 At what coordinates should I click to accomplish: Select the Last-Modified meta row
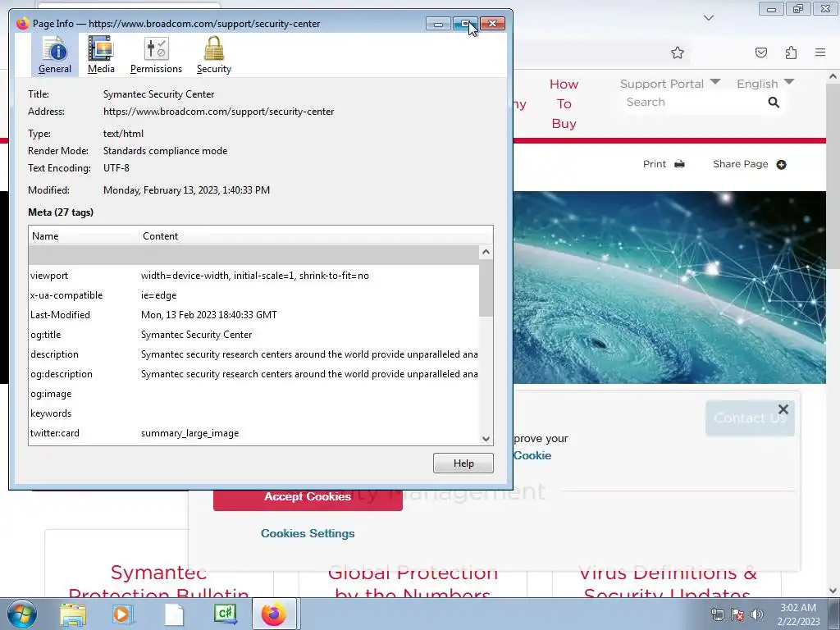[254, 315]
